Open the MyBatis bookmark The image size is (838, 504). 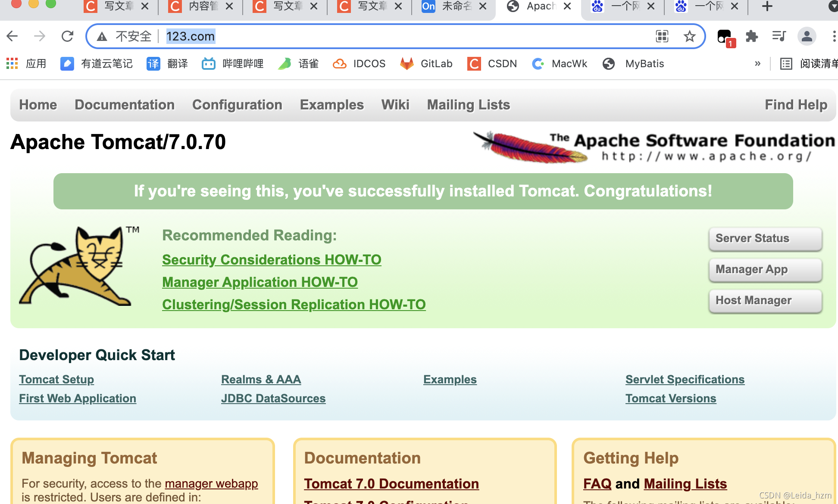click(633, 64)
